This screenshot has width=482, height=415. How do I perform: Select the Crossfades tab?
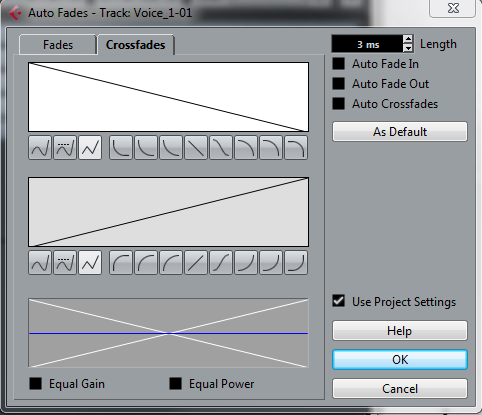(136, 45)
